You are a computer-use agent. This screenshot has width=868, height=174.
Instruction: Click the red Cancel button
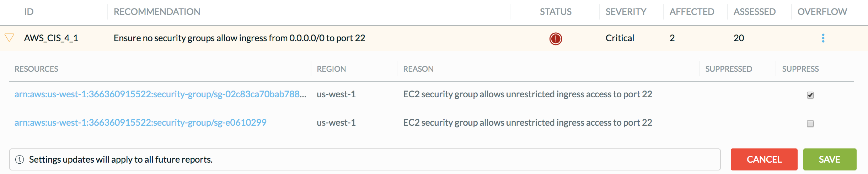click(764, 159)
